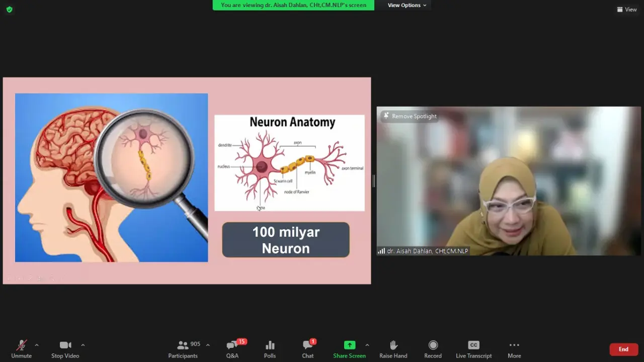Click the pin icon on Remove Spotlight
Image resolution: width=644 pixels, height=362 pixels.
pos(386,116)
